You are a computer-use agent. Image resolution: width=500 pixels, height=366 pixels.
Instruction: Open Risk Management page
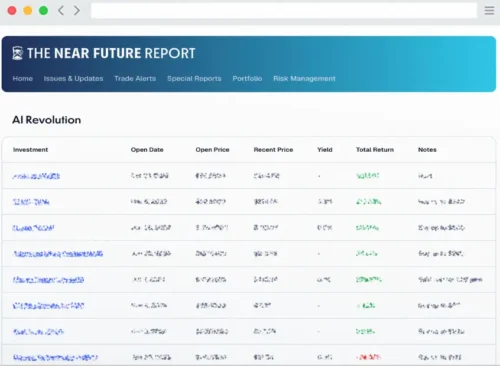304,79
